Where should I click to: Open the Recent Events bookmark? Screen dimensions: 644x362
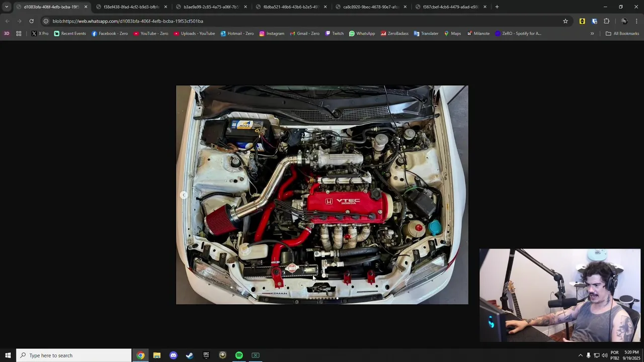pyautogui.click(x=70, y=34)
